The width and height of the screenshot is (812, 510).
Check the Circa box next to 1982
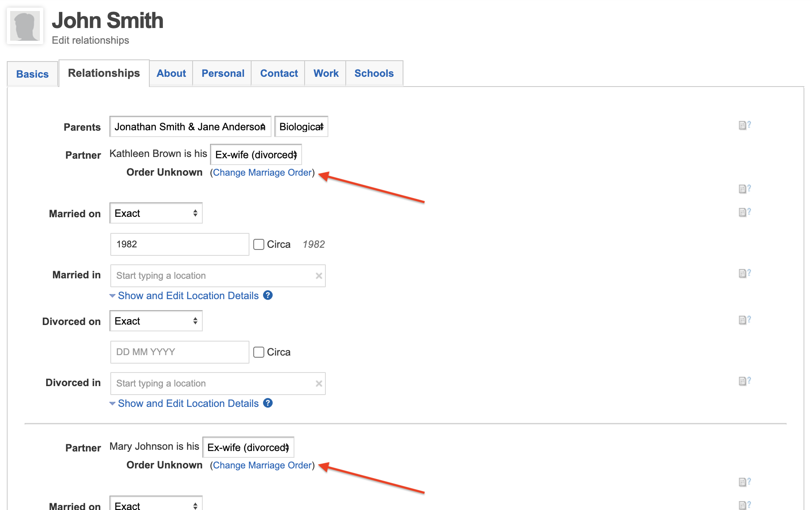(258, 244)
